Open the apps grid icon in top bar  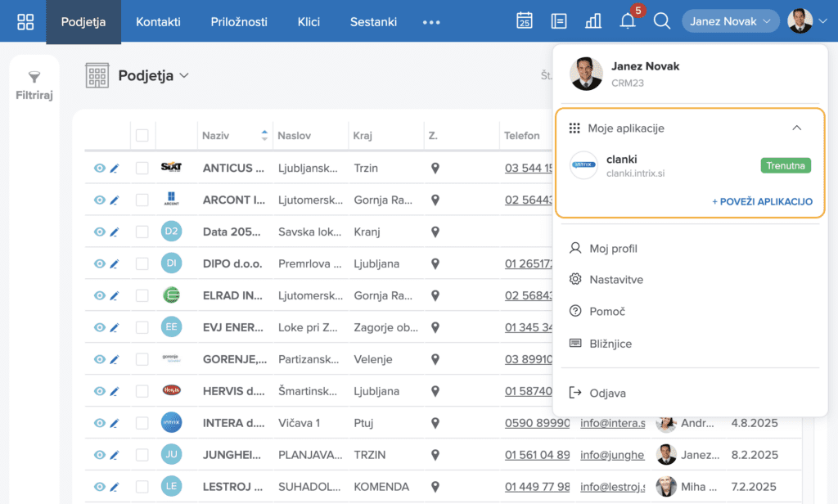[25, 22]
